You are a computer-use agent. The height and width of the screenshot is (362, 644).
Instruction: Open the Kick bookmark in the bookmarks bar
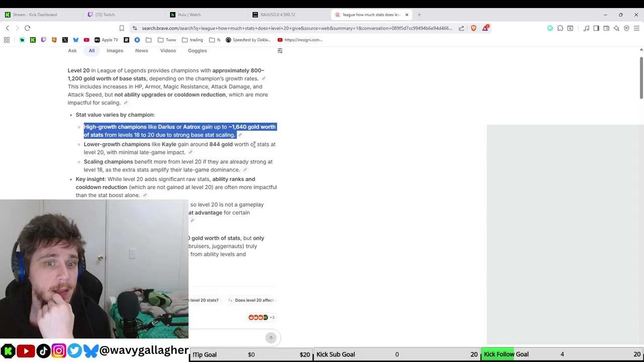click(x=33, y=40)
